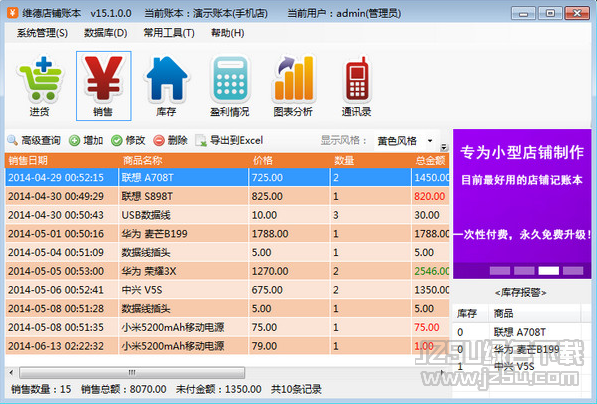597x404 pixels.
Task: Select the third banner slide indicator
Action: coord(549,271)
